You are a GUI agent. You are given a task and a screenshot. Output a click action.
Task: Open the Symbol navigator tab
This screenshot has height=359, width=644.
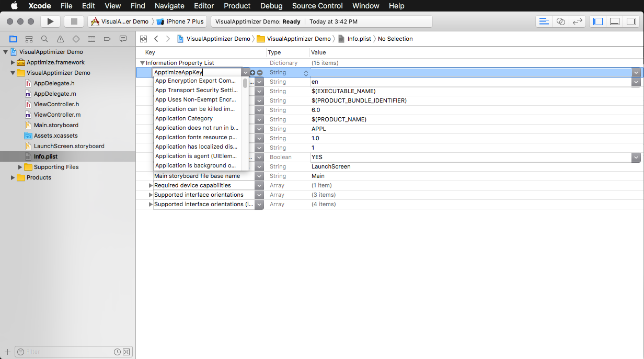pos(29,39)
